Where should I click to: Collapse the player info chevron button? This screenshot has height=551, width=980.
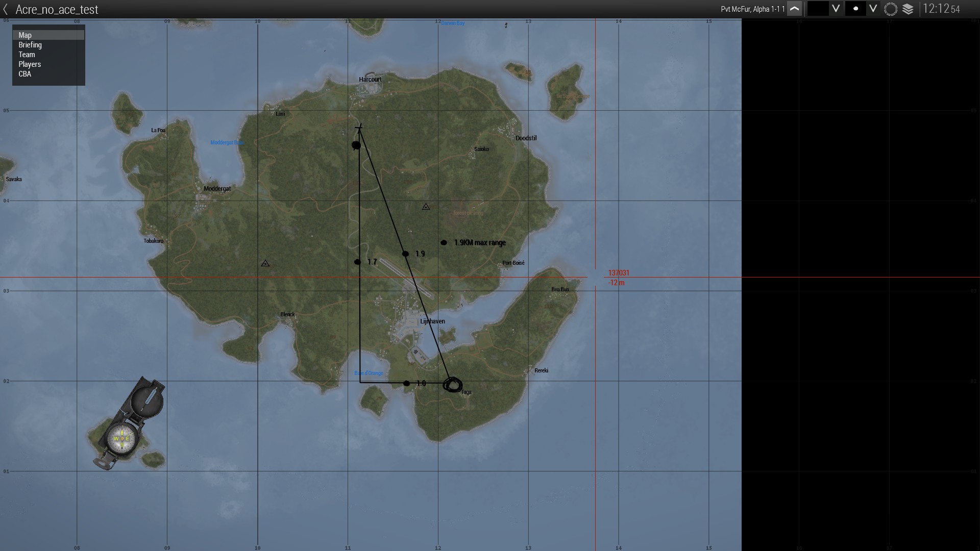(x=794, y=9)
